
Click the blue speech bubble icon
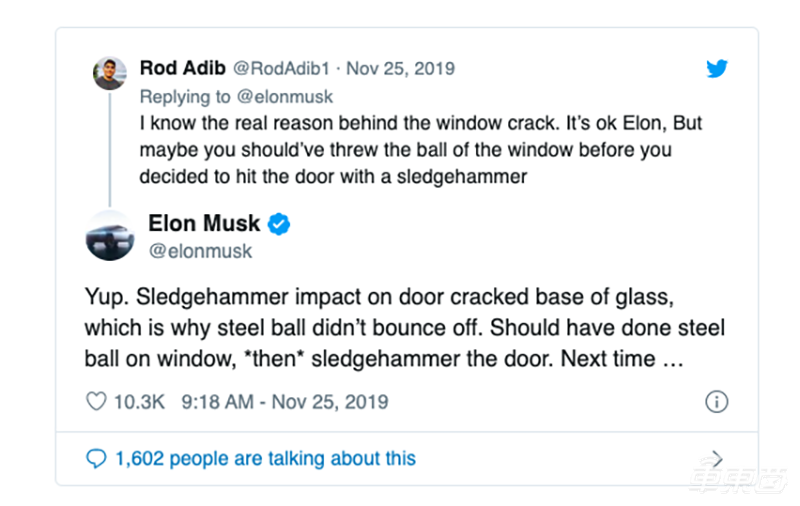96,459
